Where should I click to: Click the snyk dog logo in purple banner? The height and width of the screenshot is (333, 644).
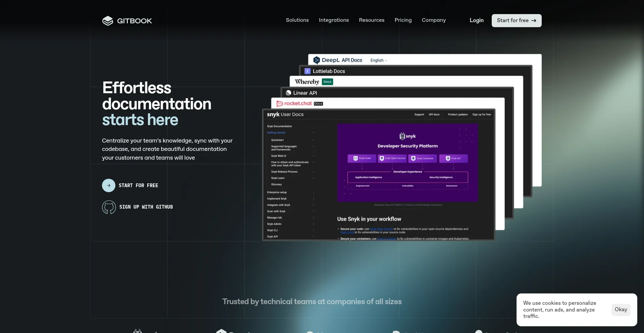tap(402, 136)
